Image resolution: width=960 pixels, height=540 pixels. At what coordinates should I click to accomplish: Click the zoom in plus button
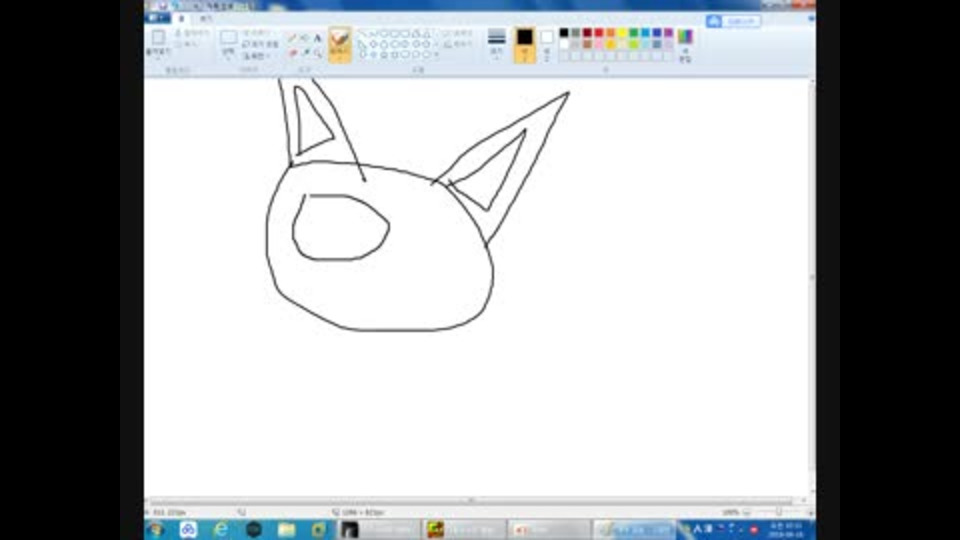tap(810, 512)
